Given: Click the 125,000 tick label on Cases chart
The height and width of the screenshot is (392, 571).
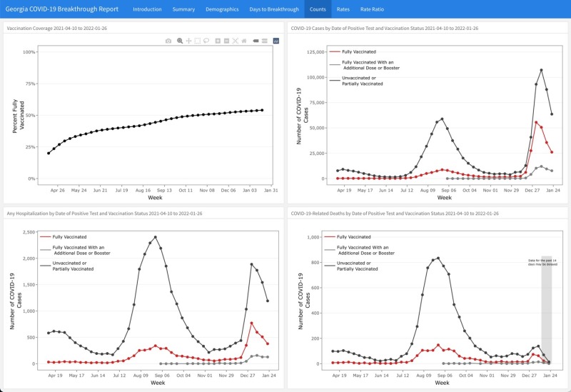Looking at the screenshot, I should click(315, 52).
